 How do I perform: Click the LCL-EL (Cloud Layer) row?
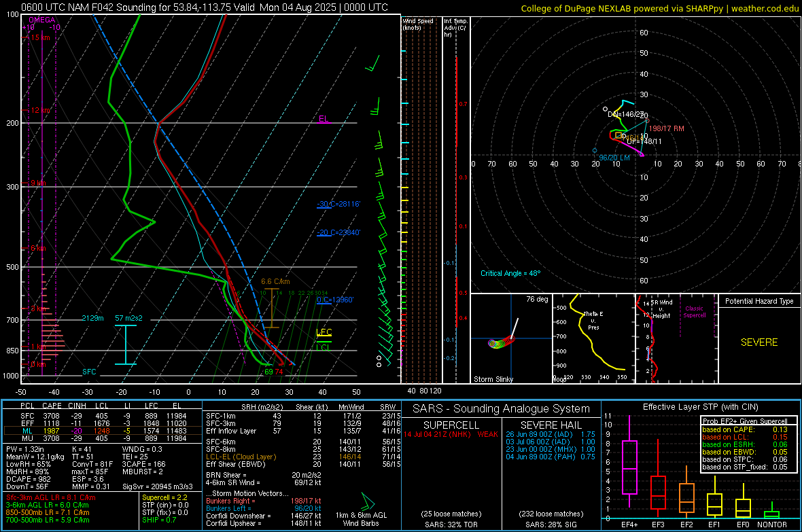click(x=303, y=457)
